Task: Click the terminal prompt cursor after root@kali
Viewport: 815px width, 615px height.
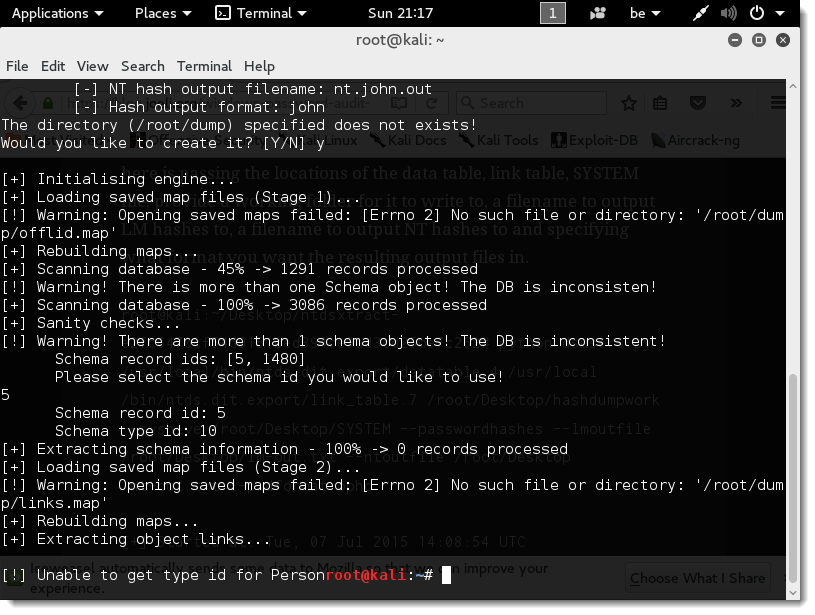Action: coord(447,575)
